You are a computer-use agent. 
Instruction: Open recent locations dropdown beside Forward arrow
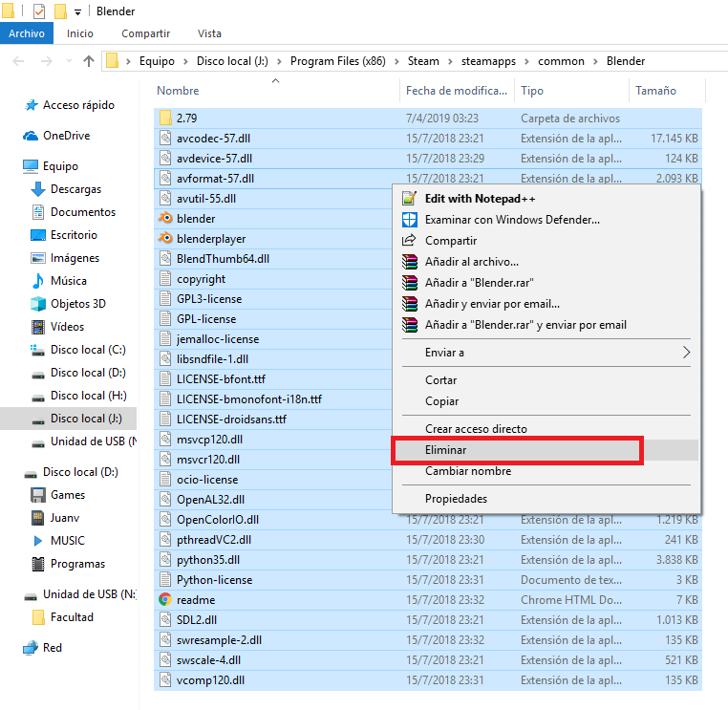coord(69,61)
